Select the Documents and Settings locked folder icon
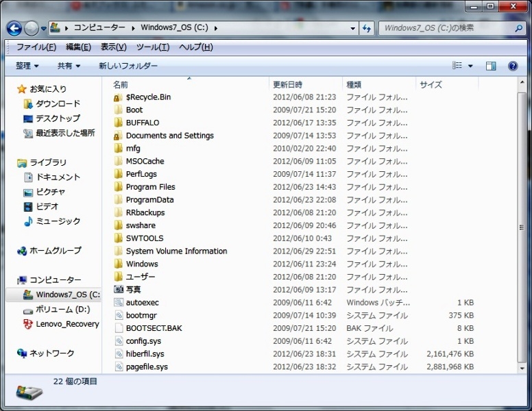 tap(118, 136)
